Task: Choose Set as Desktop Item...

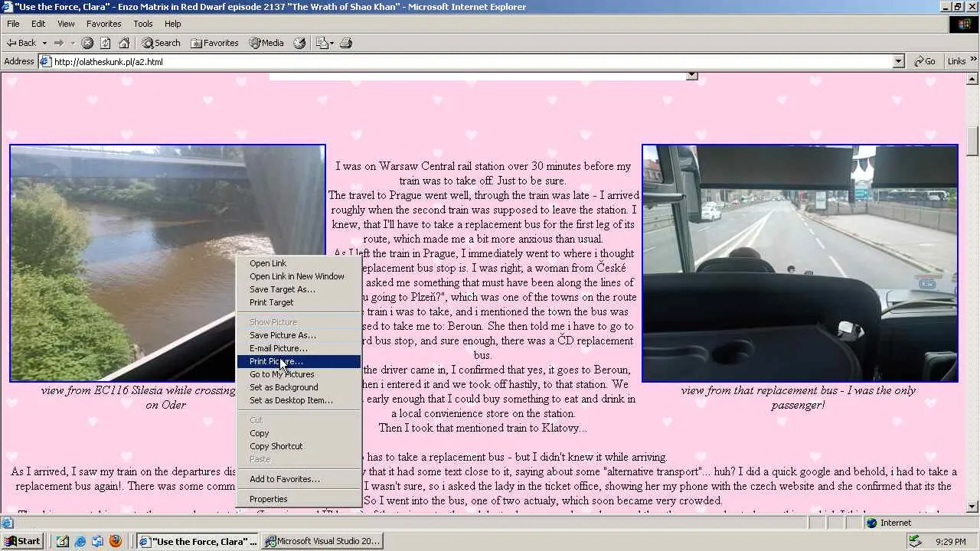Action: point(299,400)
